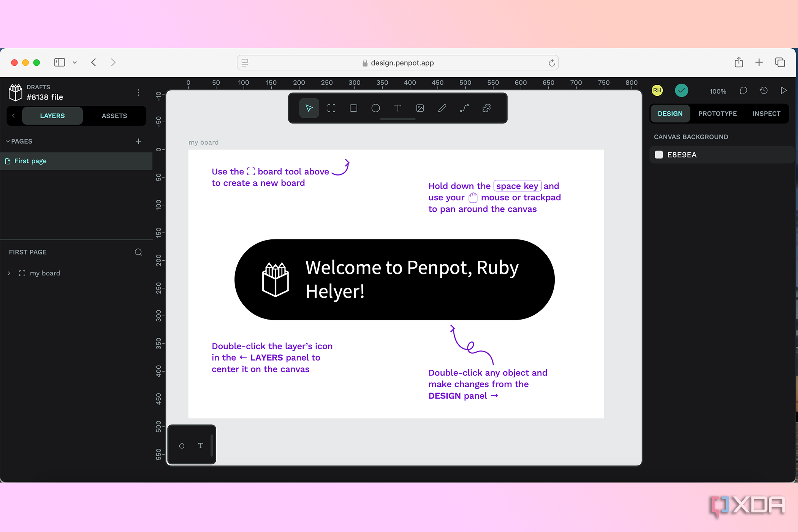The width and height of the screenshot is (798, 532).
Task: Start the presentation view mode
Action: (x=784, y=90)
